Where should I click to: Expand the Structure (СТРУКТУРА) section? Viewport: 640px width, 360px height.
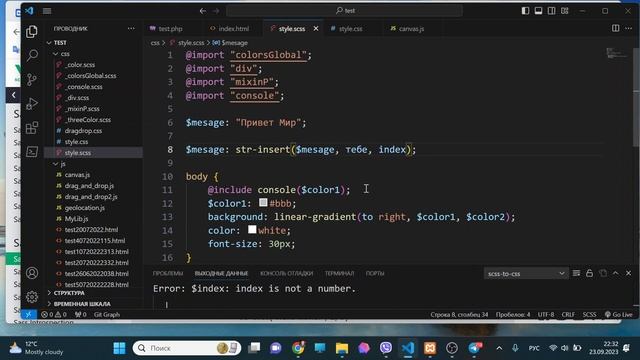coord(69,293)
